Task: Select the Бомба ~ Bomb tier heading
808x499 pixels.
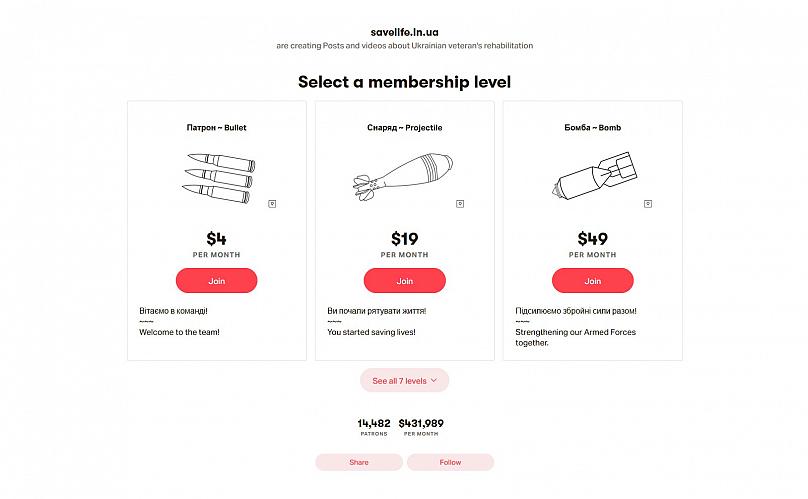Action: point(593,127)
